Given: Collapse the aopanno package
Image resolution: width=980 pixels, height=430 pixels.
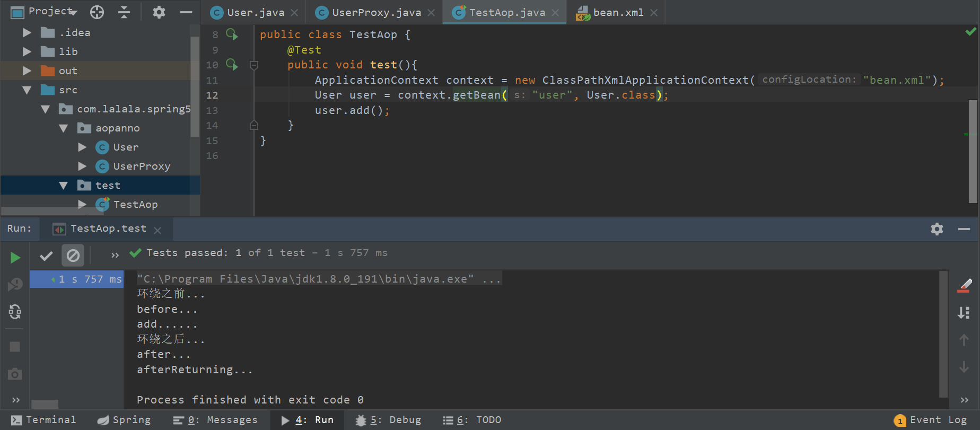Looking at the screenshot, I should click(x=63, y=128).
